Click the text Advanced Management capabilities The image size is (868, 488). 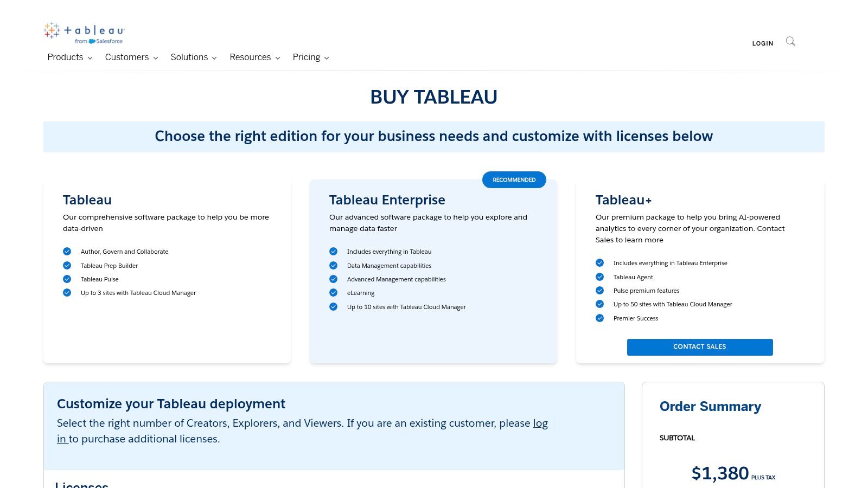[397, 279]
